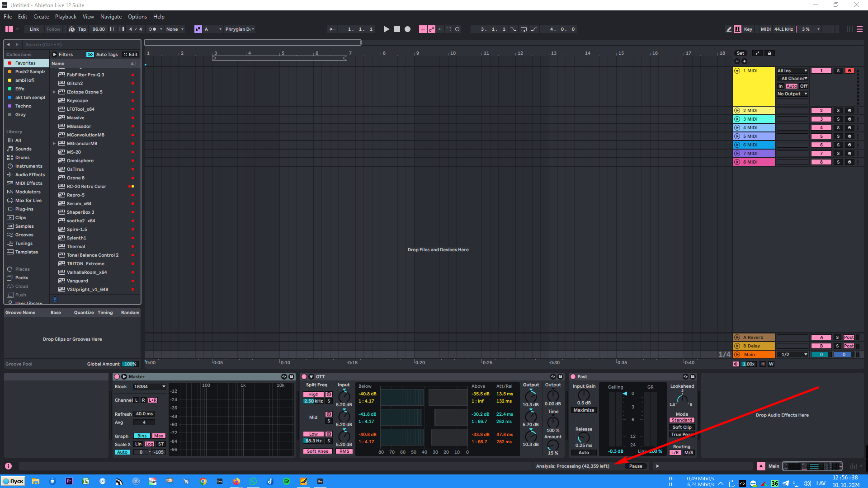Viewport: 868px width, 488px height.
Task: Open Spotify from the taskbar
Action: 287,482
